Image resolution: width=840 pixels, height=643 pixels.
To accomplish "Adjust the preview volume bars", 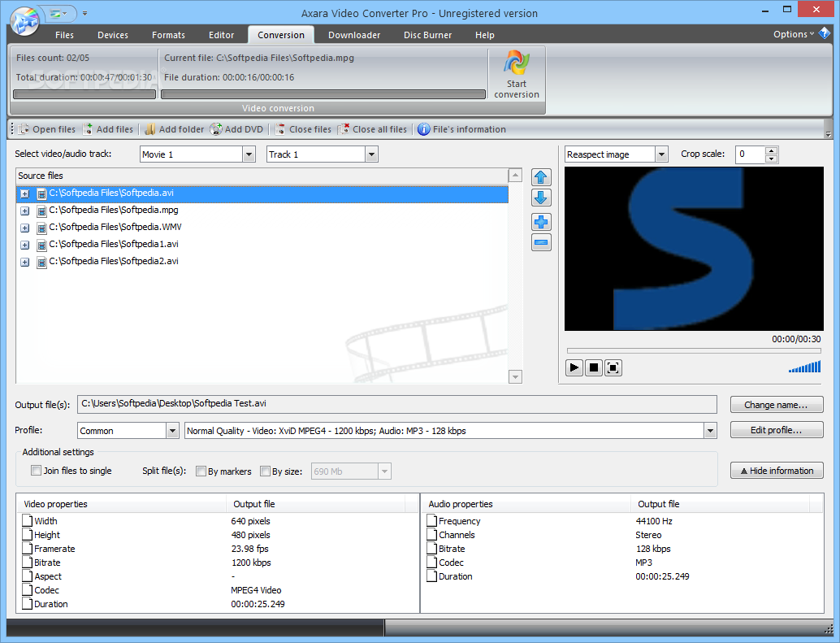I will click(804, 367).
